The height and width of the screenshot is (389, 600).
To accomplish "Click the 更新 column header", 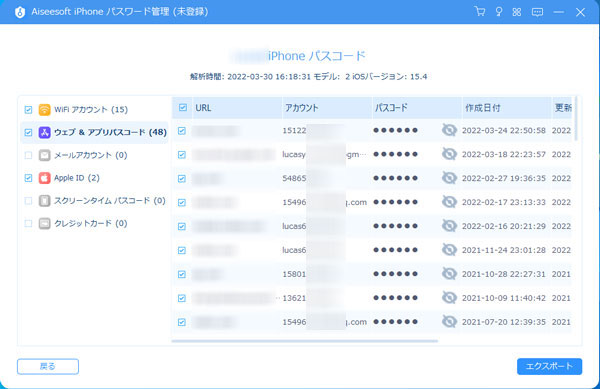I will (x=563, y=108).
